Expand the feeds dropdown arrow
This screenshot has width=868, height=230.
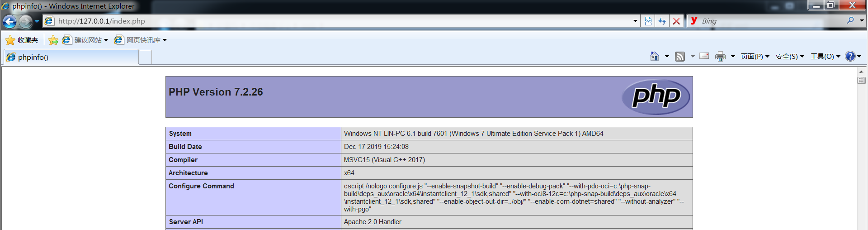693,57
